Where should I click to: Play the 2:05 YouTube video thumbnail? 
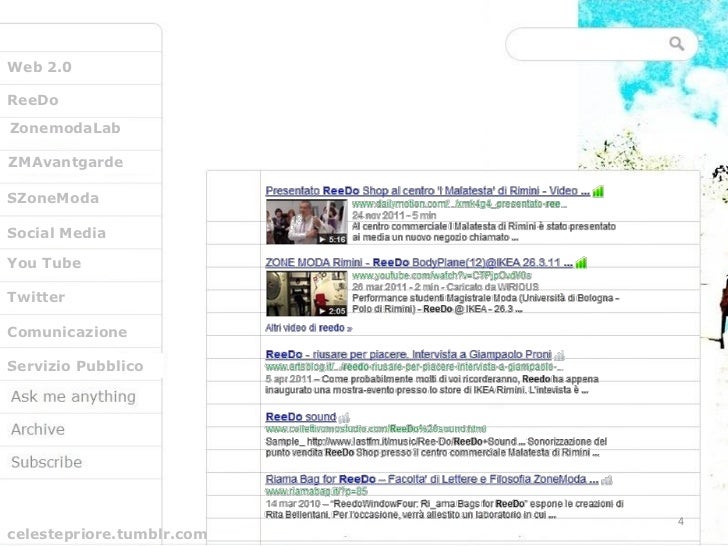306,294
